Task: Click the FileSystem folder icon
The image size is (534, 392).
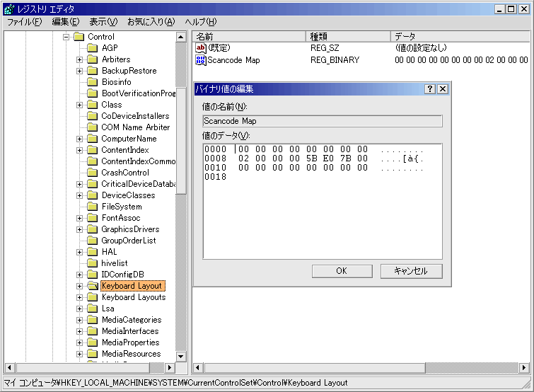Action: (x=92, y=207)
